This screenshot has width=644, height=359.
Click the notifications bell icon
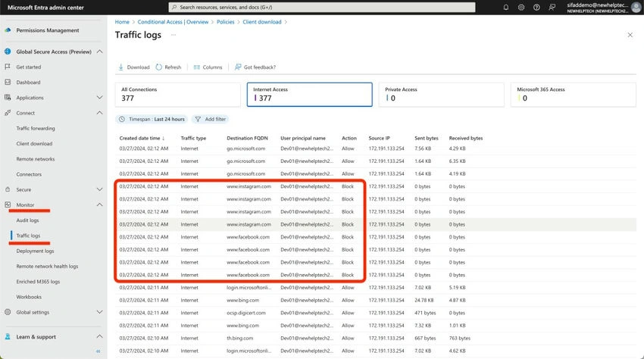tap(506, 7)
